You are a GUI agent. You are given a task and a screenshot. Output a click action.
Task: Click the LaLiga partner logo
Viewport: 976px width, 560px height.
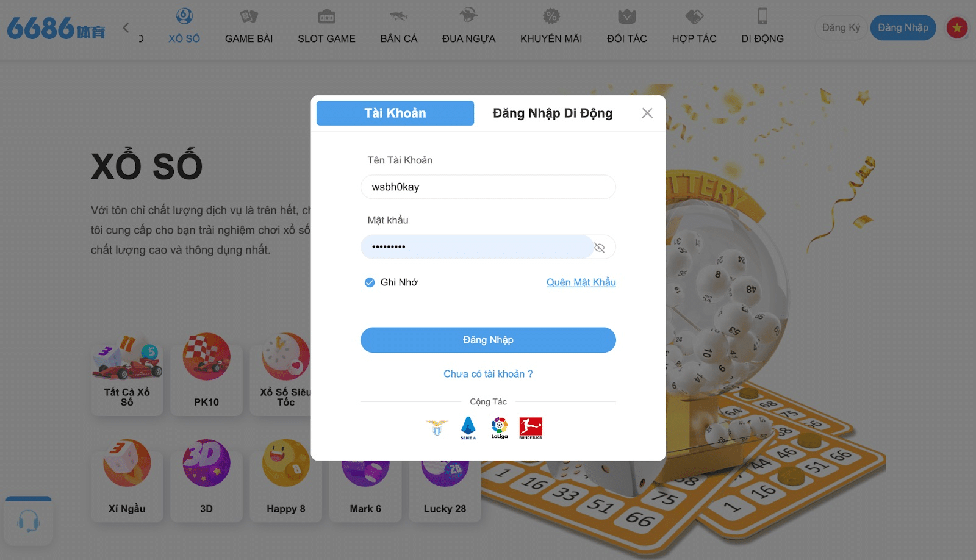(x=500, y=428)
